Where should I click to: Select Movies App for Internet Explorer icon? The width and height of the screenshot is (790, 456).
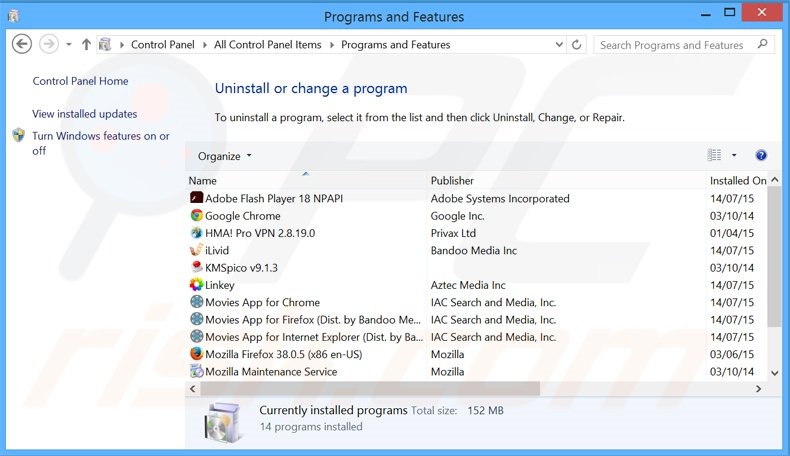pos(196,336)
